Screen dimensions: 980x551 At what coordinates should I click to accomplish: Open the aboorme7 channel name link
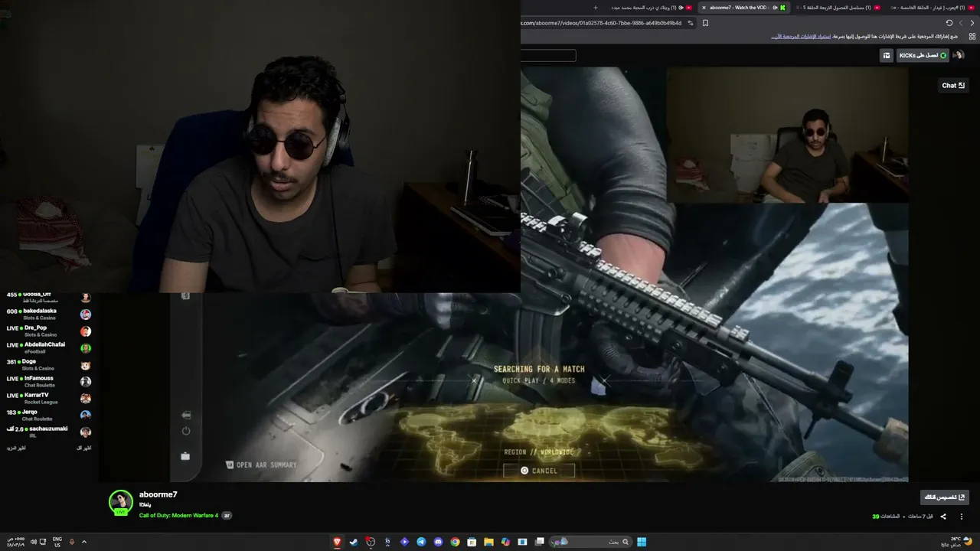(x=158, y=494)
